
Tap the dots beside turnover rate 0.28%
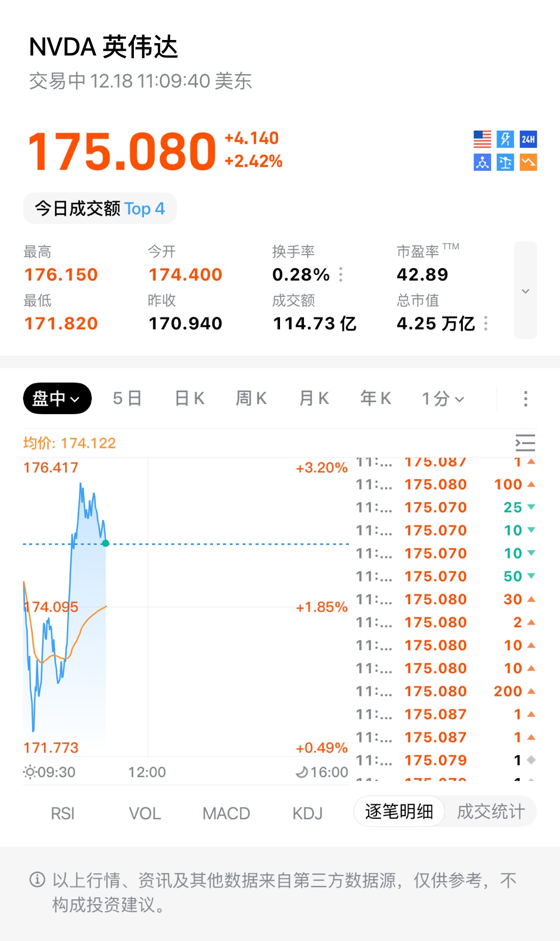point(341,274)
